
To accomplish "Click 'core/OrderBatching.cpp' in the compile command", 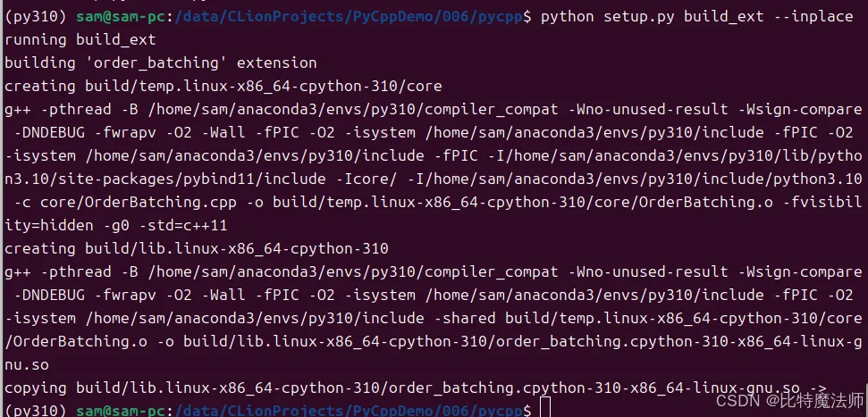I will (x=139, y=203).
